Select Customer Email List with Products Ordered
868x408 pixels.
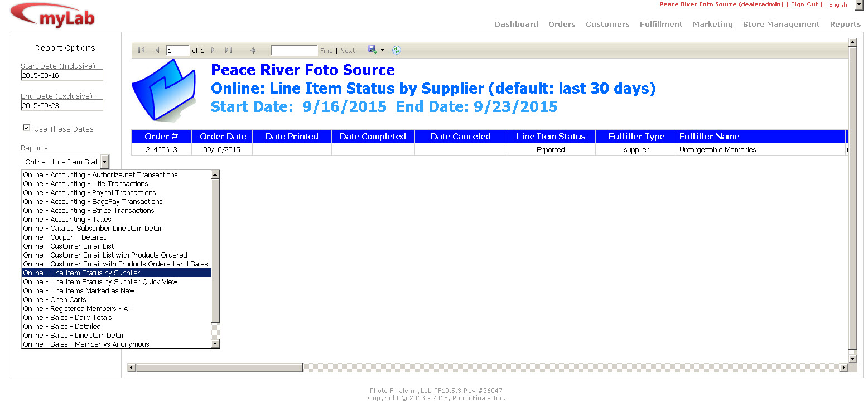click(117, 255)
